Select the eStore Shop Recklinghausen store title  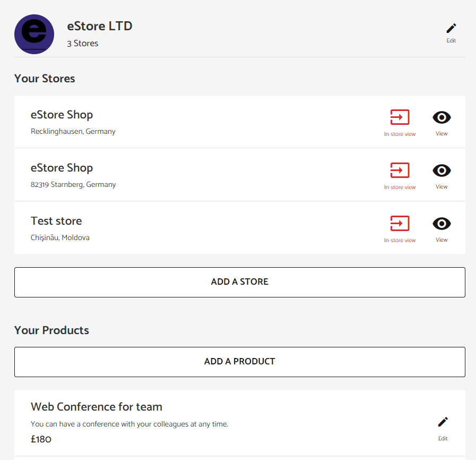[x=62, y=115]
